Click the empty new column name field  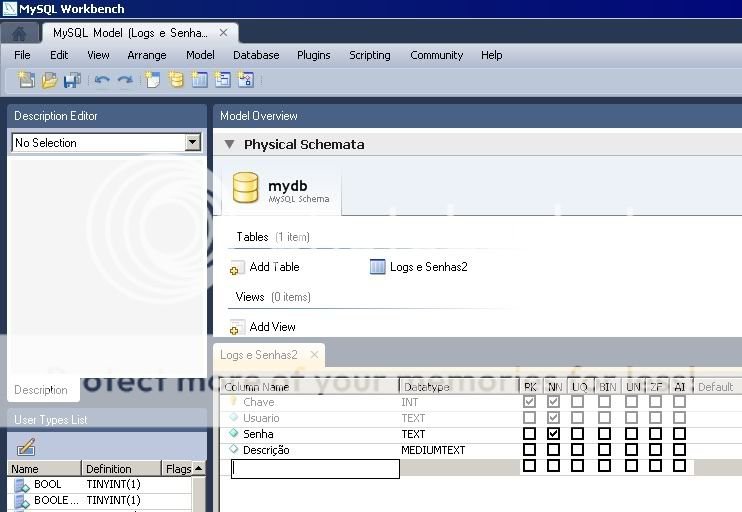click(315, 467)
